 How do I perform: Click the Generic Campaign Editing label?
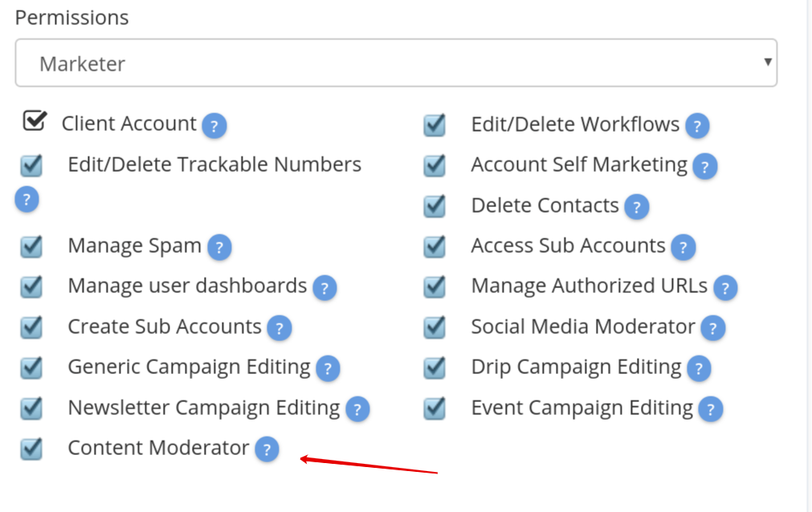pyautogui.click(x=189, y=367)
